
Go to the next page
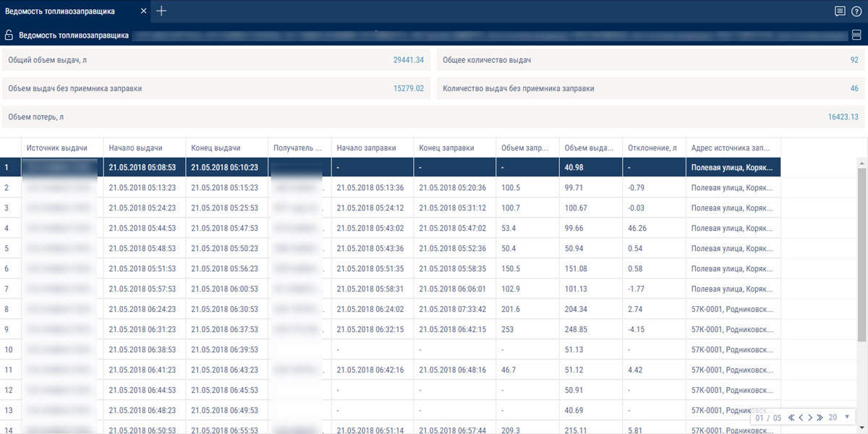tap(810, 417)
